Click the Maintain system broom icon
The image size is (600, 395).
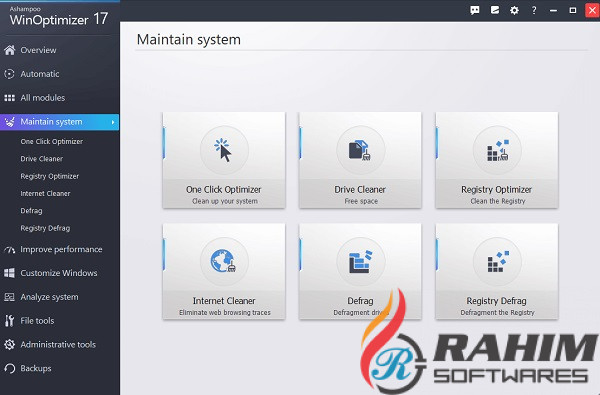(10, 122)
